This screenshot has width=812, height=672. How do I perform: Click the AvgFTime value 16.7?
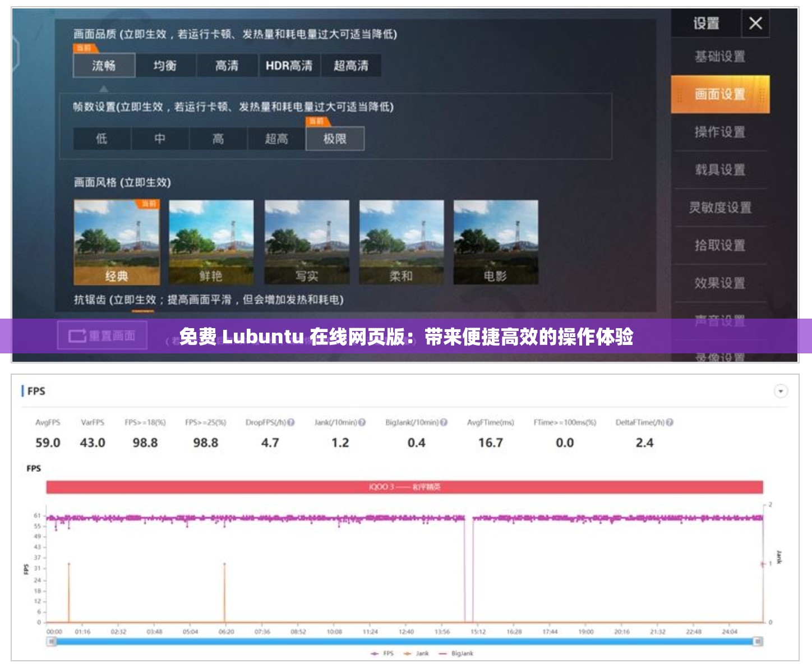click(490, 443)
